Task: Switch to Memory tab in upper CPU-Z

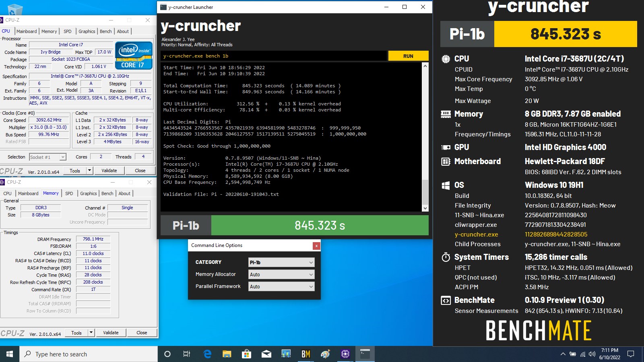Action: [x=49, y=31]
